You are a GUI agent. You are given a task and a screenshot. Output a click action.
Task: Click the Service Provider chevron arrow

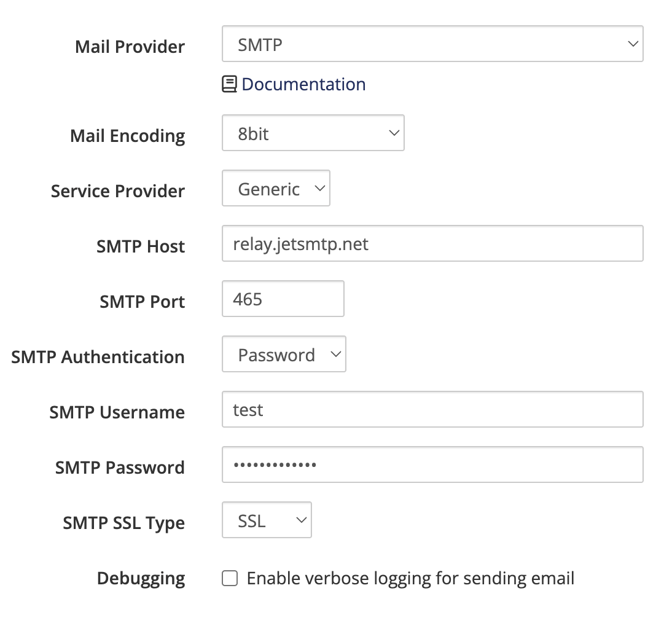point(319,188)
